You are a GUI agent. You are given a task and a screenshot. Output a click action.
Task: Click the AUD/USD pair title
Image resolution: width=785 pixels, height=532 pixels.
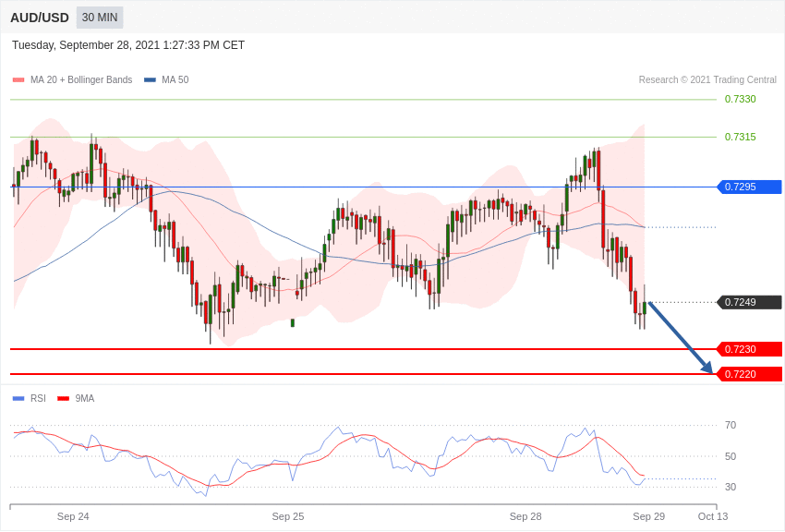pyautogui.click(x=40, y=18)
